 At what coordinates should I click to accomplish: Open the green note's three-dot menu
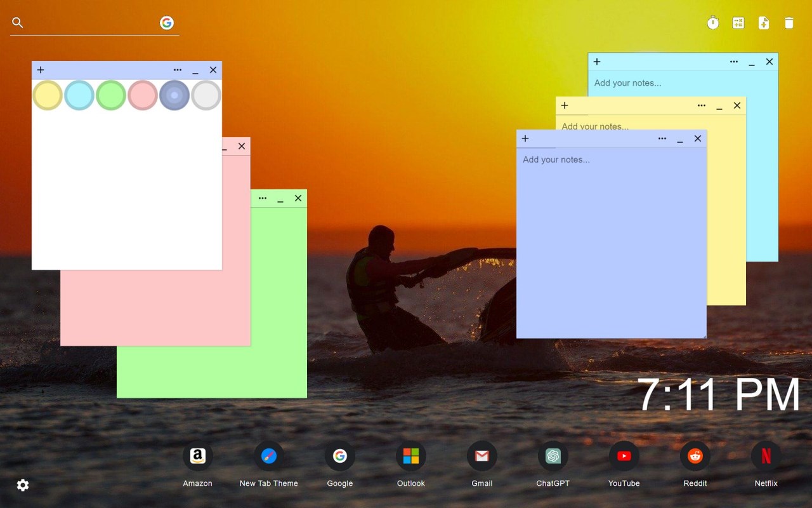(x=263, y=198)
